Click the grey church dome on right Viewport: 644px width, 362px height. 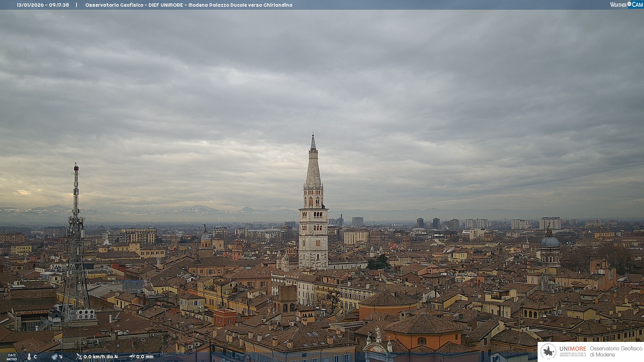549,241
